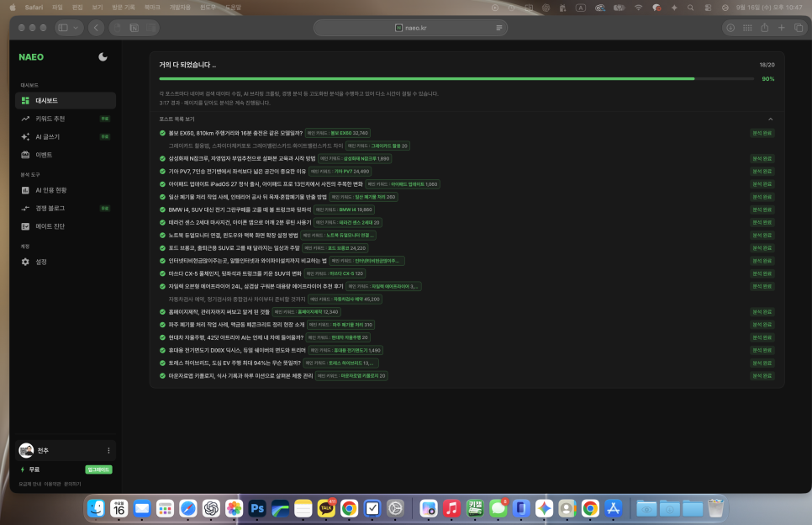Viewport: 812px width, 525px height.
Task: Click the 자동차검사 예약 keyword tag
Action: click(x=345, y=299)
